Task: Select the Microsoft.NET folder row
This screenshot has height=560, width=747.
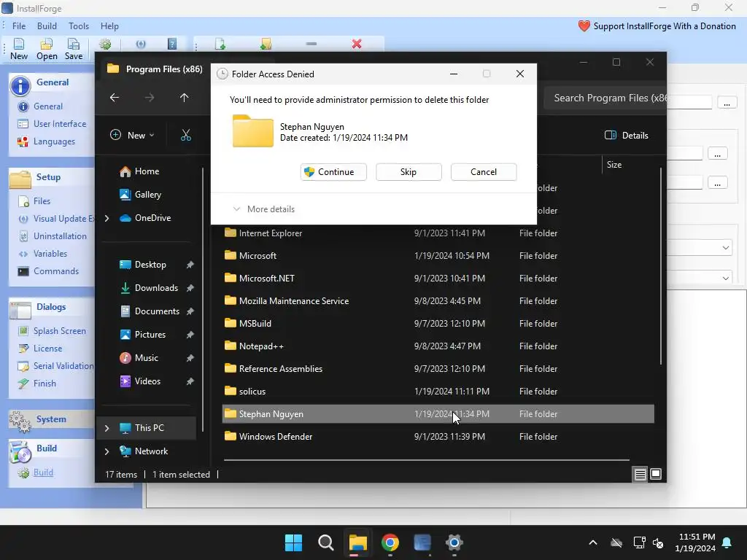Action: (438, 279)
